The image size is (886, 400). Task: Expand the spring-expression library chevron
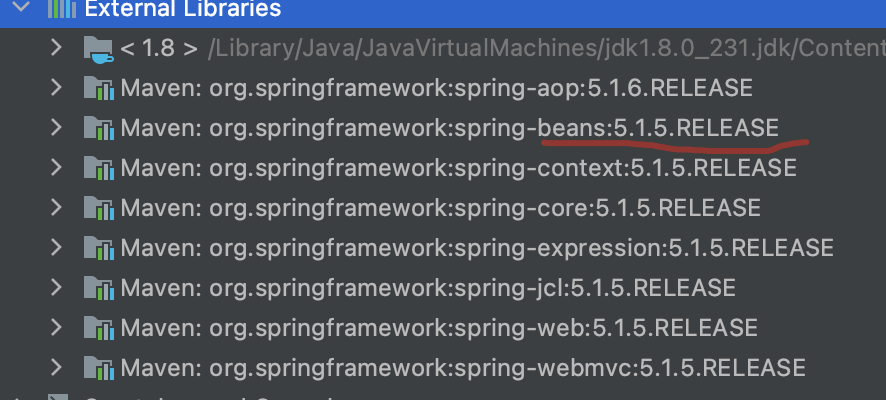pos(57,248)
